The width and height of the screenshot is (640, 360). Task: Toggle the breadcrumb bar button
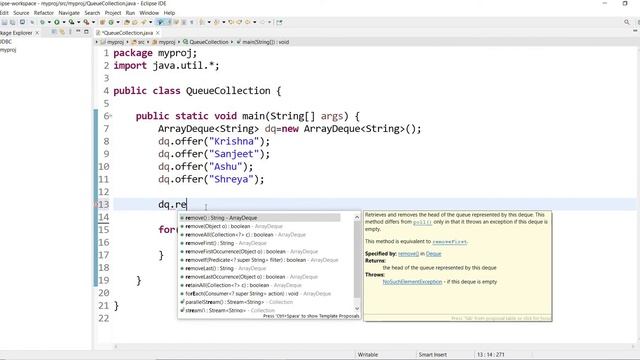coord(160,22)
